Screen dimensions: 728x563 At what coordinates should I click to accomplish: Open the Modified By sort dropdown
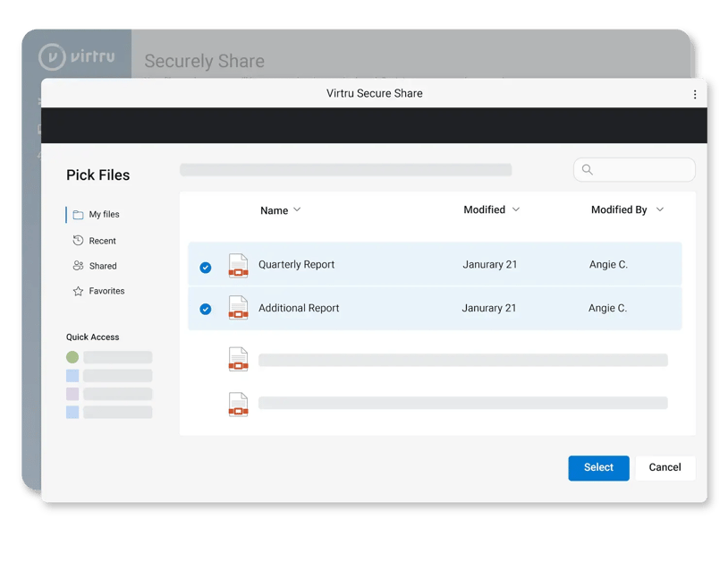coord(659,209)
